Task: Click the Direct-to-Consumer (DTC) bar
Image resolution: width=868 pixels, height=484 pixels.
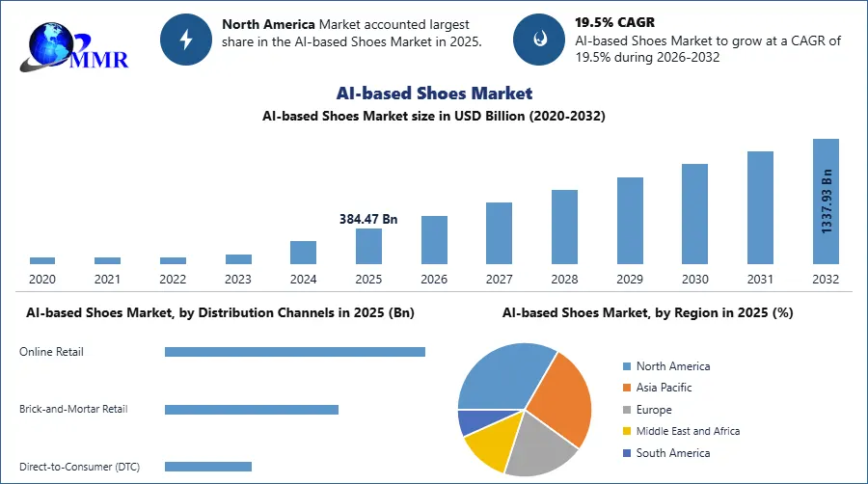Action: (x=207, y=467)
